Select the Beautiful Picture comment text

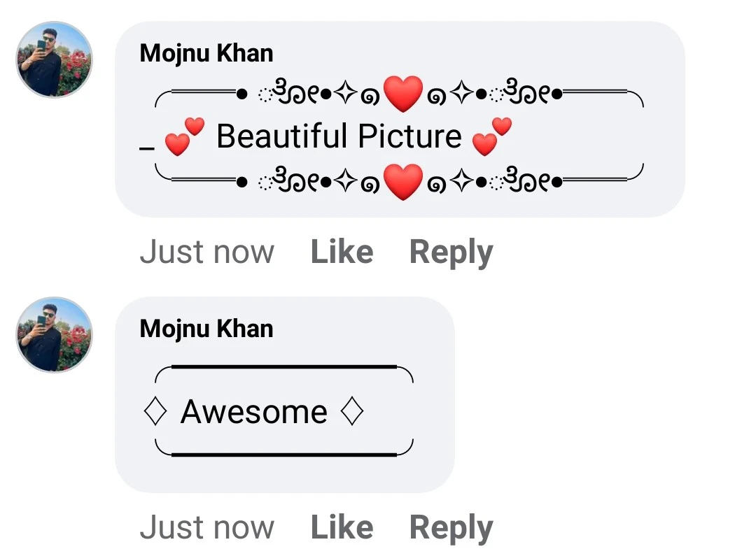coord(339,136)
